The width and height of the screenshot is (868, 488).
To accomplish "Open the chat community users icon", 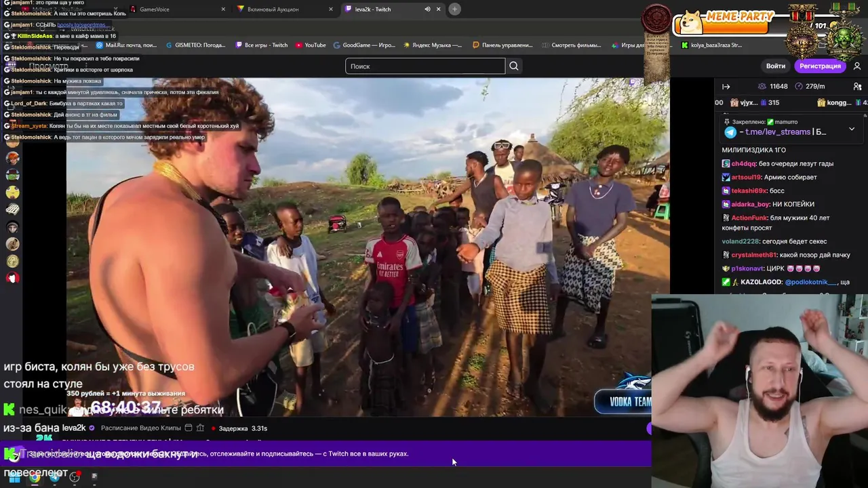I will [857, 86].
